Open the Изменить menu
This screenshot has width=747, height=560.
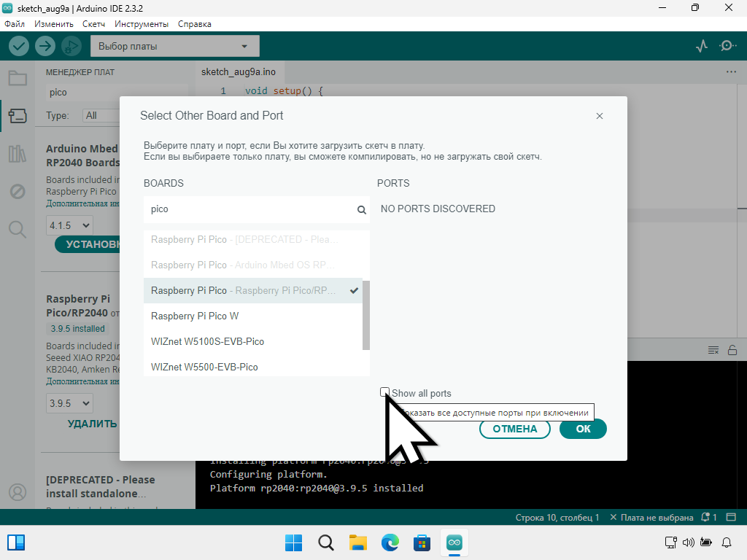54,24
